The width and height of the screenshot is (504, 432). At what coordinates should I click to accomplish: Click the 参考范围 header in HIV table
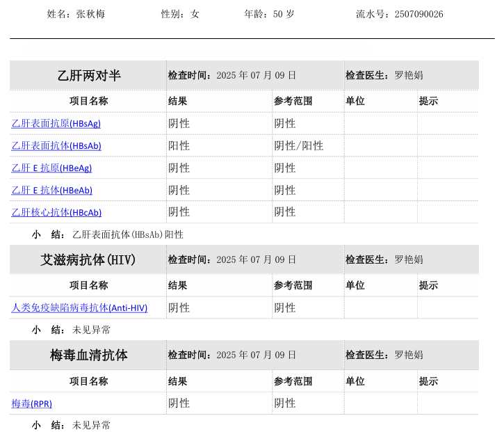(293, 285)
